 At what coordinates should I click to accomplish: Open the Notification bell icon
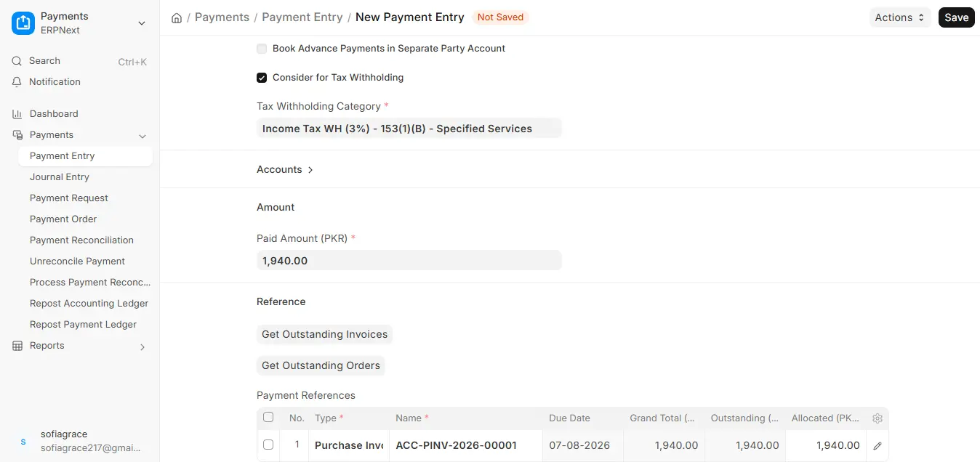click(x=17, y=82)
